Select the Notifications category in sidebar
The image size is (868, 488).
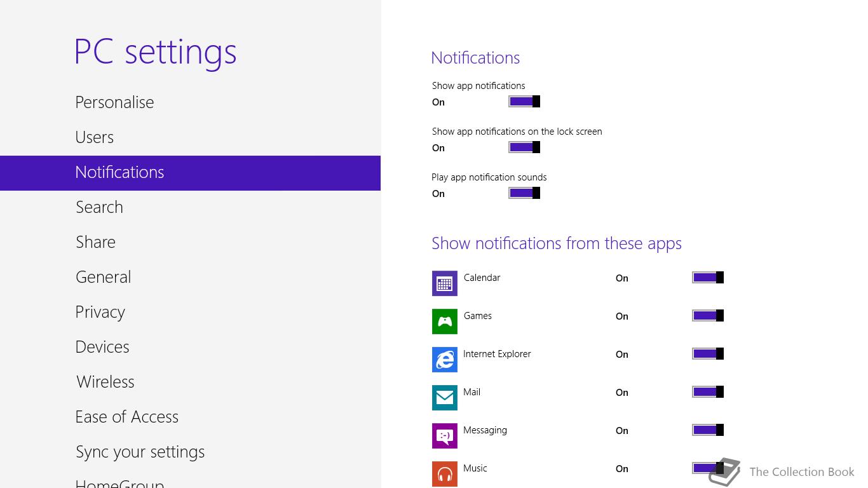(190, 173)
